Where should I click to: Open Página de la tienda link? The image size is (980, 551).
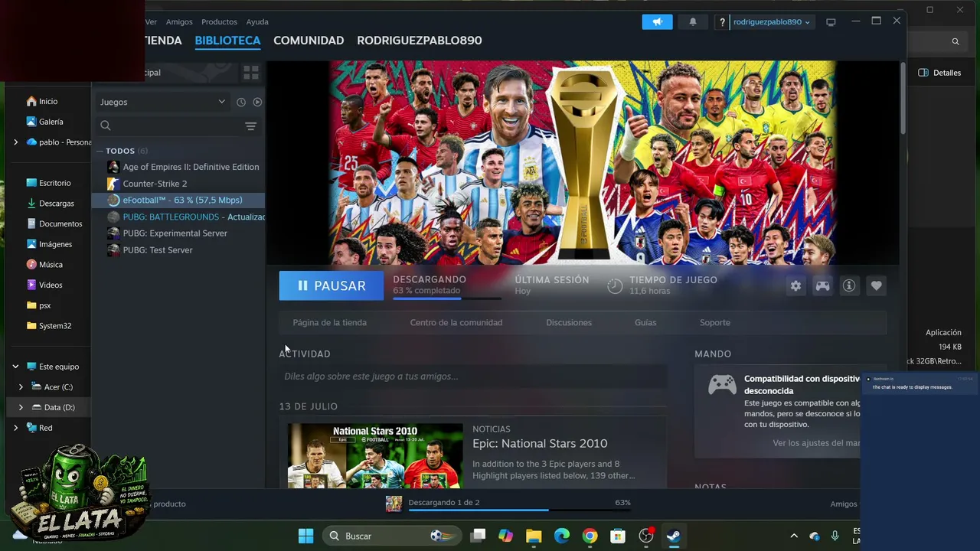tap(329, 322)
